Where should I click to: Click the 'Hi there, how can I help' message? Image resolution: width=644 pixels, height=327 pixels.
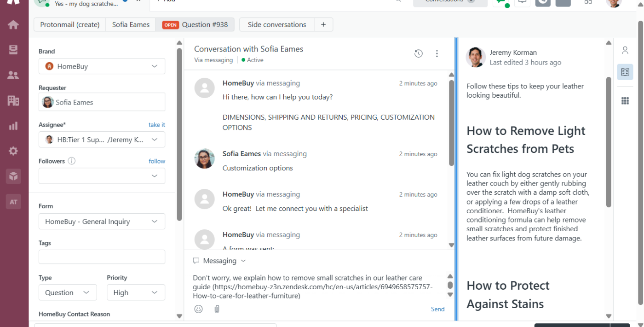[277, 97]
